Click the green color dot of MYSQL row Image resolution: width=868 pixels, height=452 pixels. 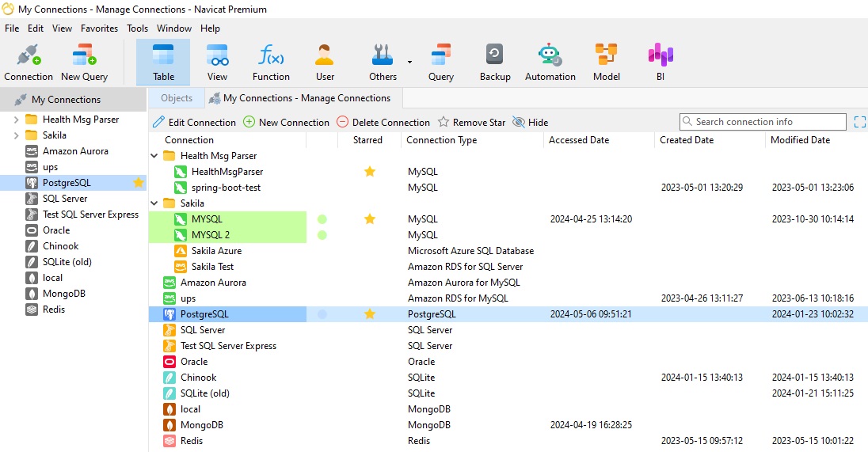click(322, 219)
